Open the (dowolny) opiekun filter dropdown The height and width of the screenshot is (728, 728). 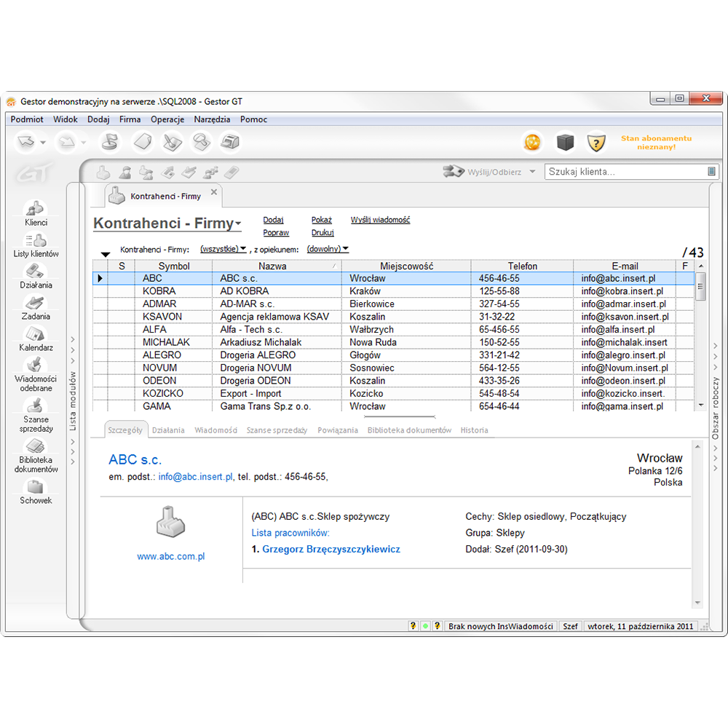328,249
